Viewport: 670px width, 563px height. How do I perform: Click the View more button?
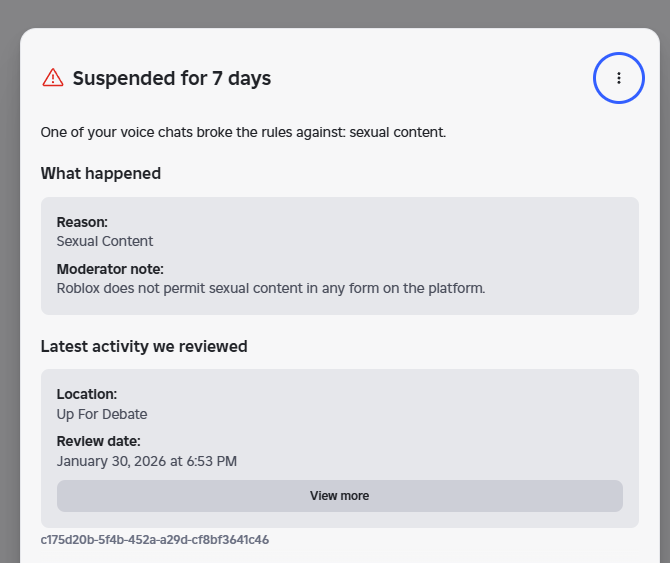[x=340, y=496]
